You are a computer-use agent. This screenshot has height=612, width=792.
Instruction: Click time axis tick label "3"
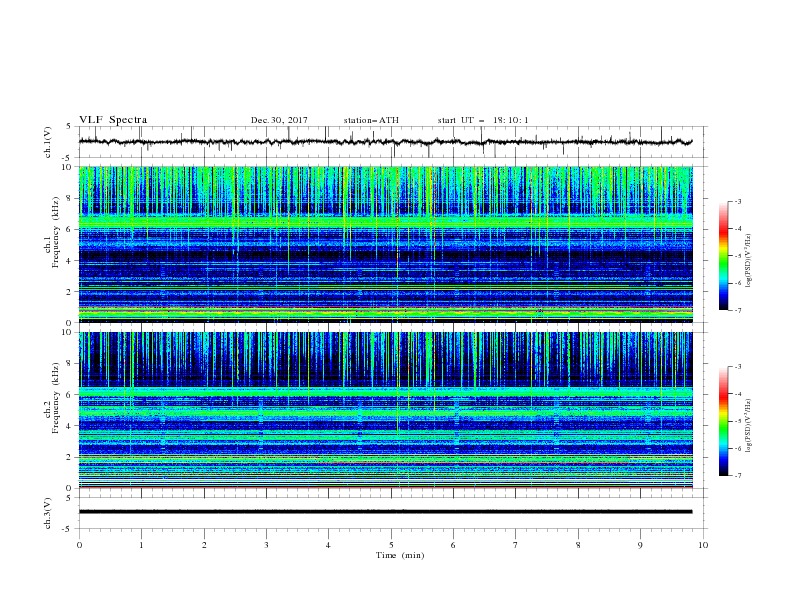(266, 545)
